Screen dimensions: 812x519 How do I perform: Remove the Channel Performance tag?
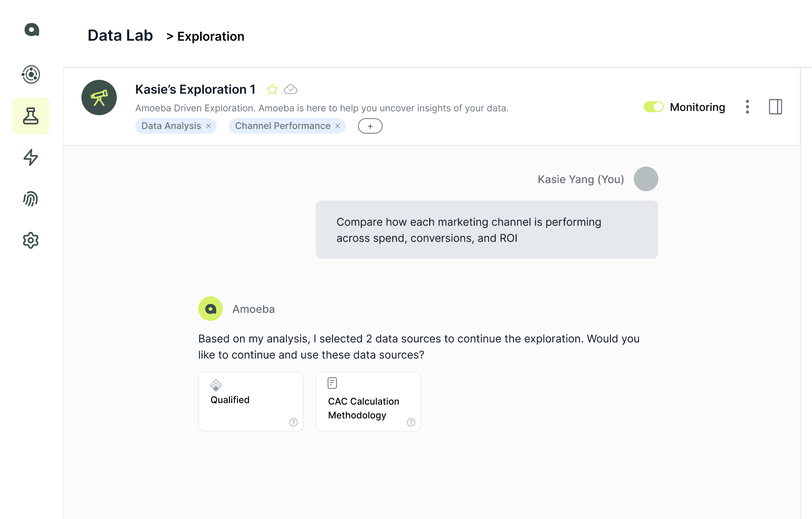point(338,126)
